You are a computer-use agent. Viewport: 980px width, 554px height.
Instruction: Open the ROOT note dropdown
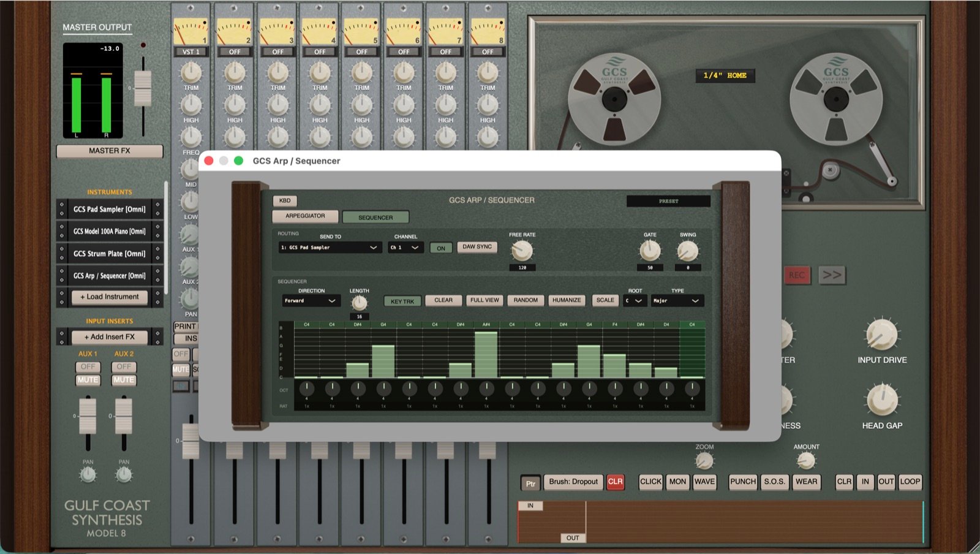point(635,301)
